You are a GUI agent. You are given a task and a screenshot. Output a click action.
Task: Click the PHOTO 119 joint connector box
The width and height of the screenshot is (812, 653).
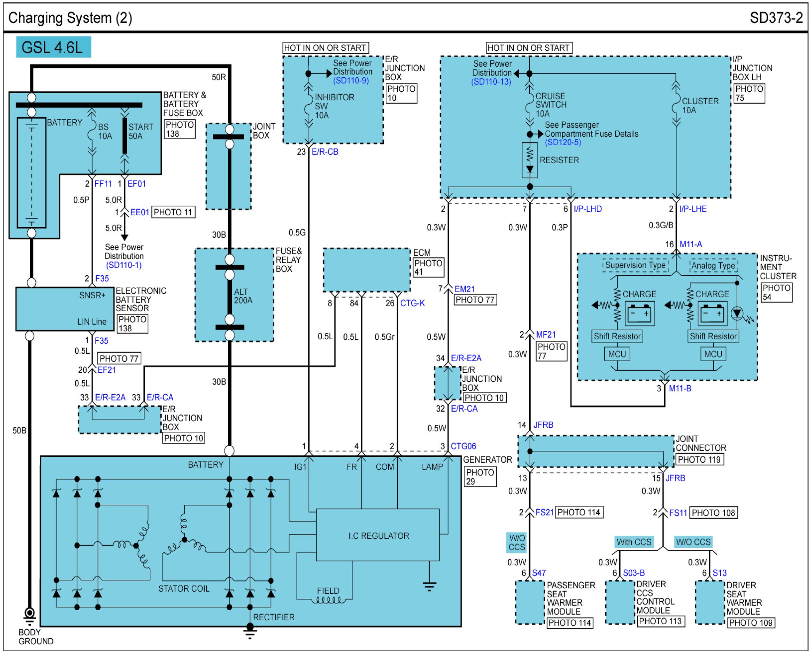tap(699, 460)
